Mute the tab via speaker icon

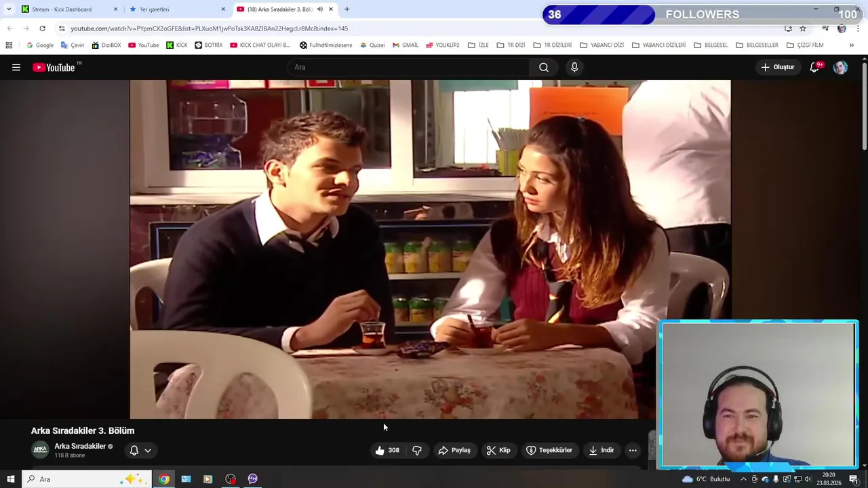320,9
